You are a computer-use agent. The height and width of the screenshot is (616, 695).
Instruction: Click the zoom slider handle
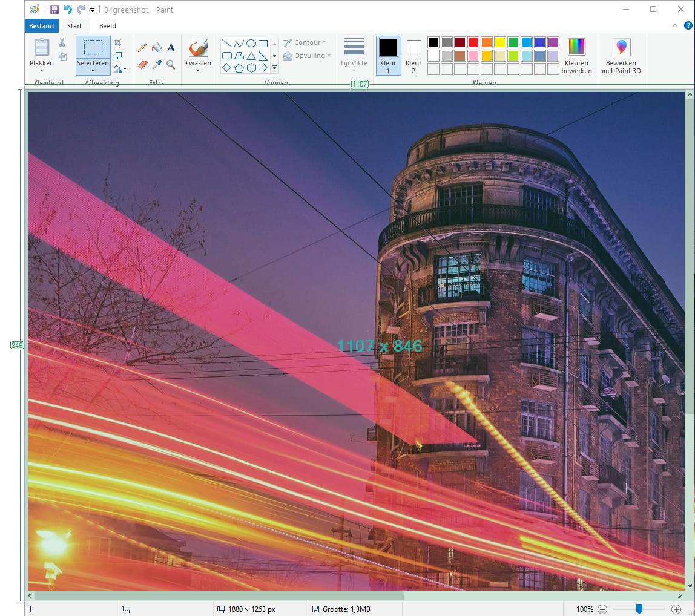[639, 609]
